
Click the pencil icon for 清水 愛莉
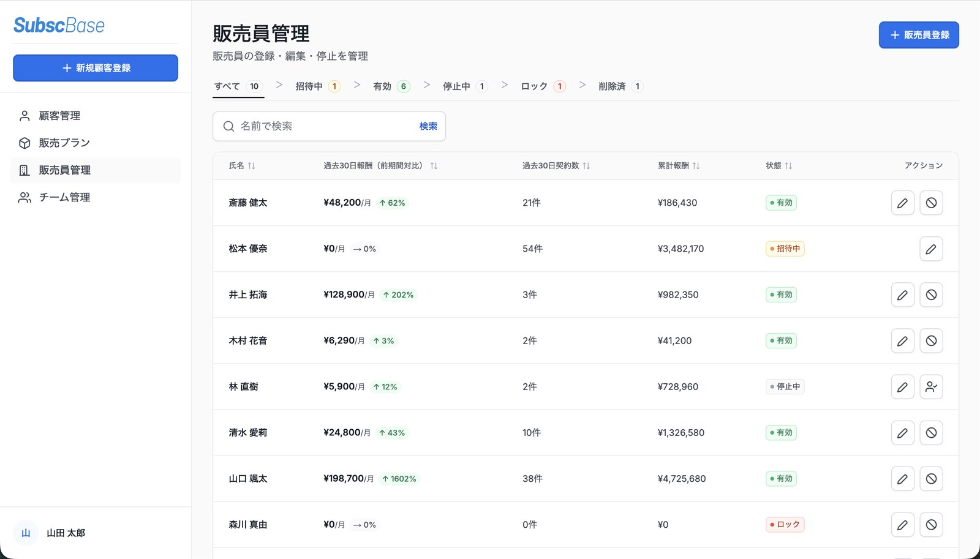pyautogui.click(x=902, y=432)
